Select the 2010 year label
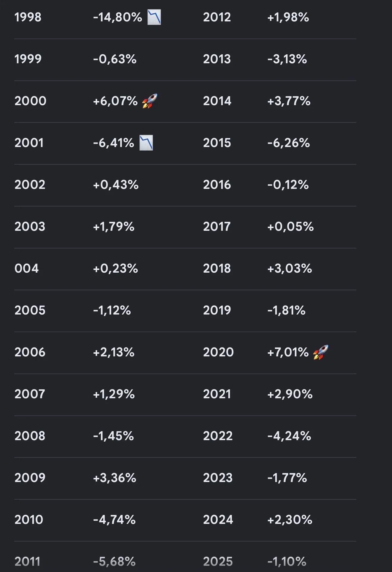Screen dimensions: 392x572 (x=29, y=520)
